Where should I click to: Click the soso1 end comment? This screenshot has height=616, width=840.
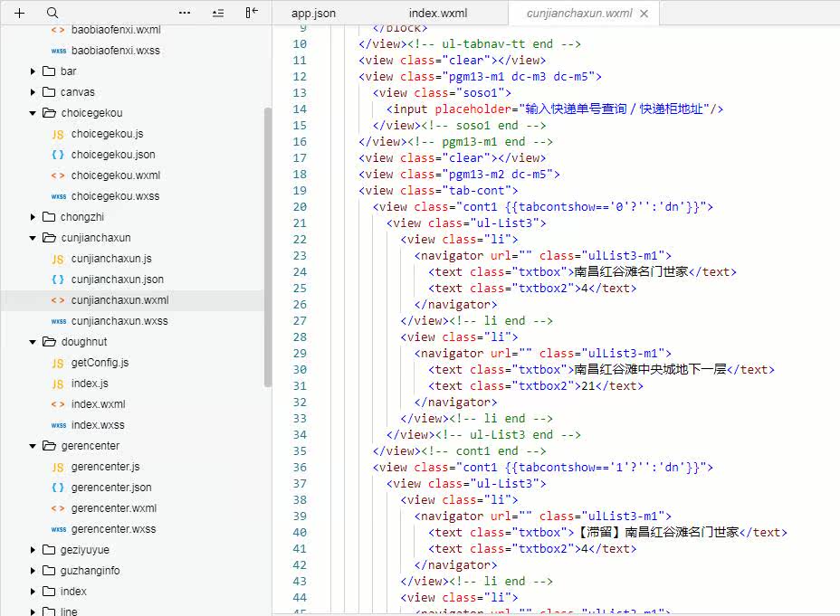(483, 126)
